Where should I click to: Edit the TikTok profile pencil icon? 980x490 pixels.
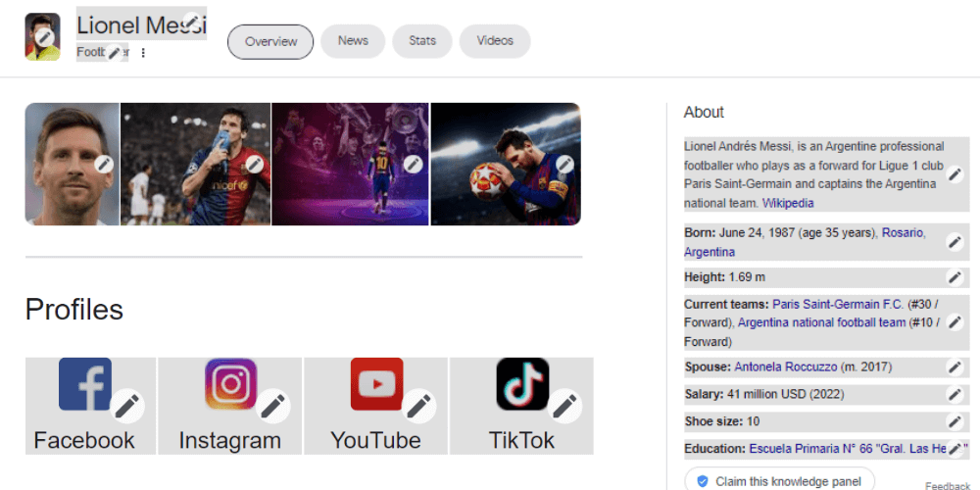[x=564, y=406]
